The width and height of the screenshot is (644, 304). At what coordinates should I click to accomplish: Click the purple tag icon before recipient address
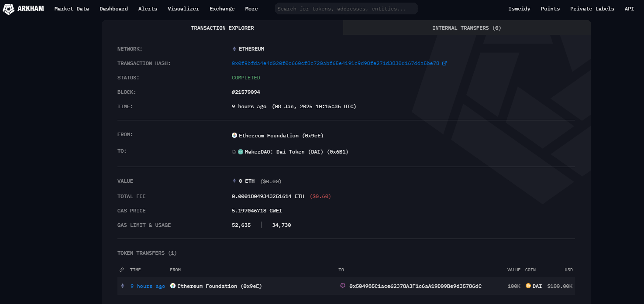click(x=343, y=286)
